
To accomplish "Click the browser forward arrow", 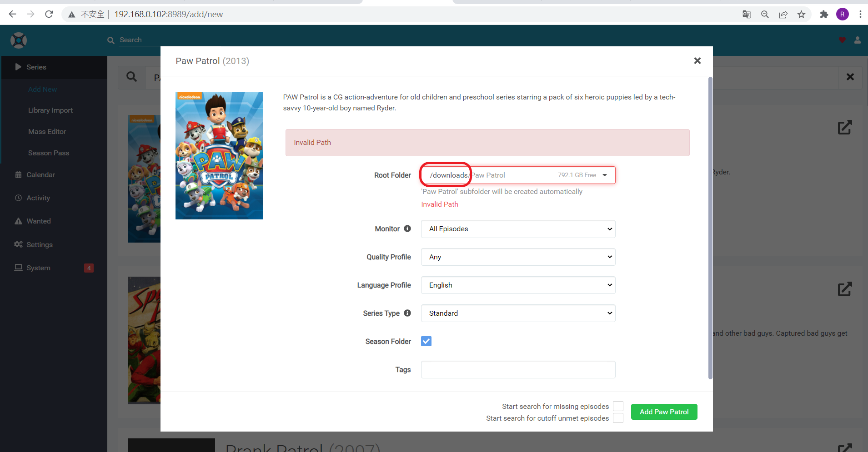I will tap(30, 14).
